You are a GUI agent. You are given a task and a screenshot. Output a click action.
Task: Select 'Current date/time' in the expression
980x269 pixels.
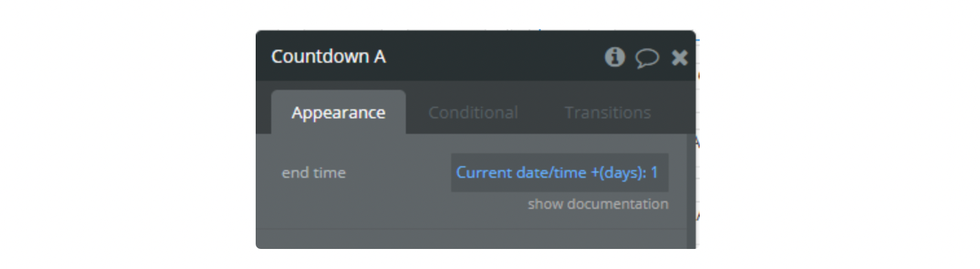click(x=522, y=173)
